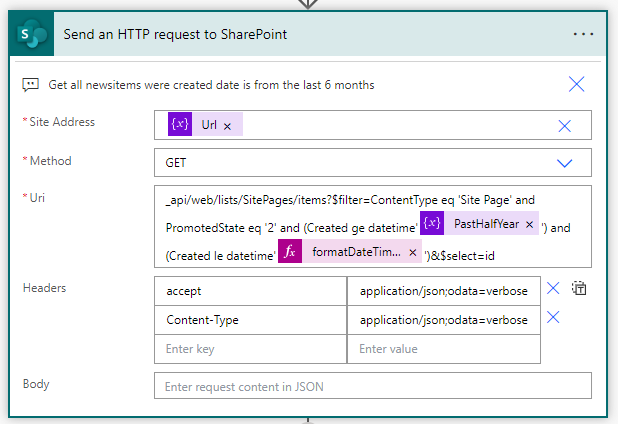
Task: Click the Enter key header field
Action: 250,349
